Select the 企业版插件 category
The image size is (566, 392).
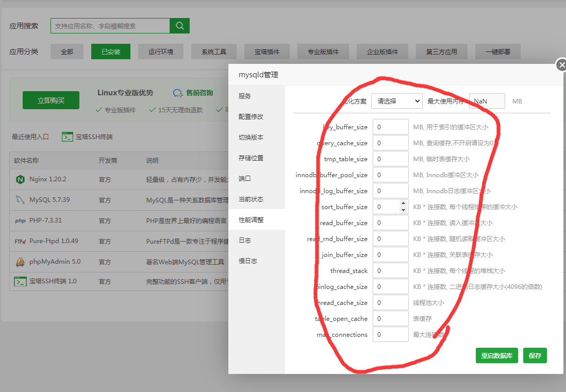382,52
